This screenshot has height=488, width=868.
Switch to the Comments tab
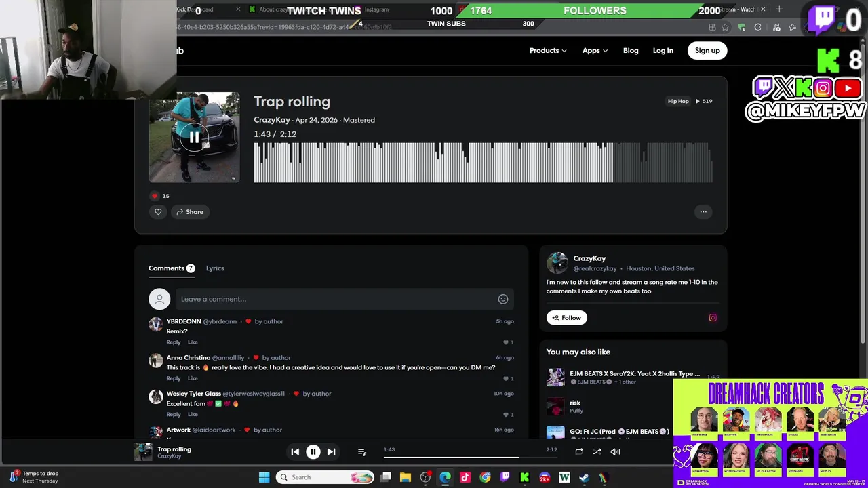[x=172, y=268]
